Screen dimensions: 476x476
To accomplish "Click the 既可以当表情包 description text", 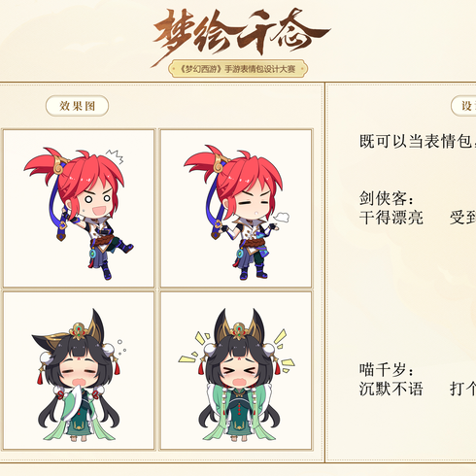I will click(418, 141).
